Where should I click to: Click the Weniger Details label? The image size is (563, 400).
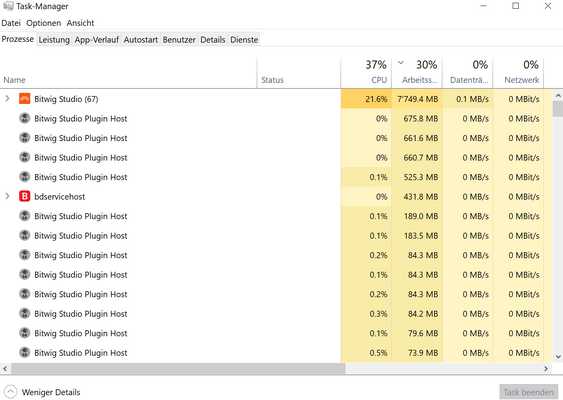pyautogui.click(x=51, y=392)
